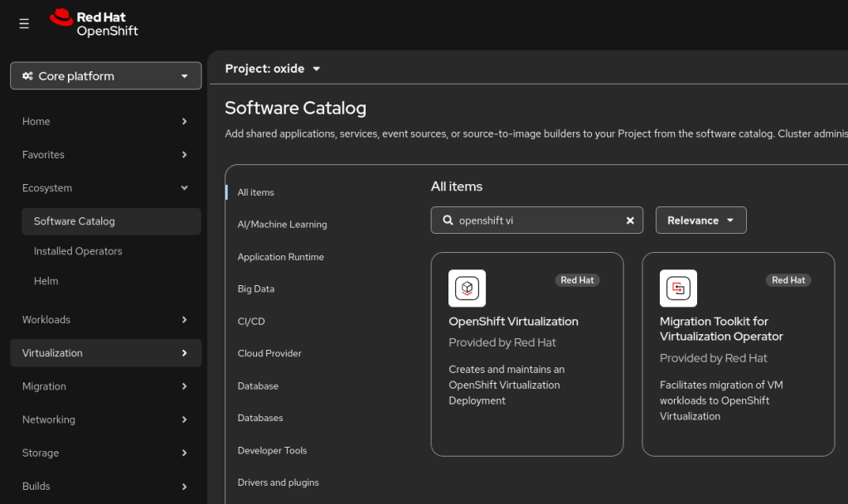Open the Relevance sort dropdown
Screen dimensions: 848x504
[701, 220]
